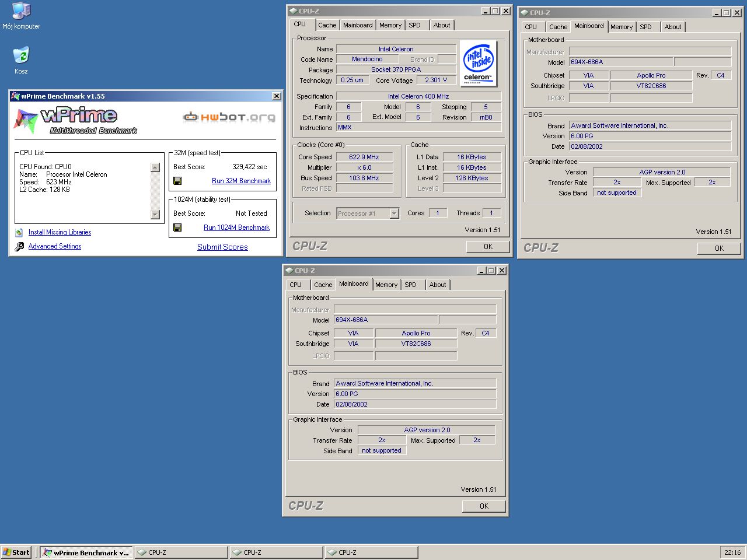Viewport: 747px width, 560px height.
Task: Click Model 694X-686A field in top-right CPU-Z
Action: [x=621, y=62]
